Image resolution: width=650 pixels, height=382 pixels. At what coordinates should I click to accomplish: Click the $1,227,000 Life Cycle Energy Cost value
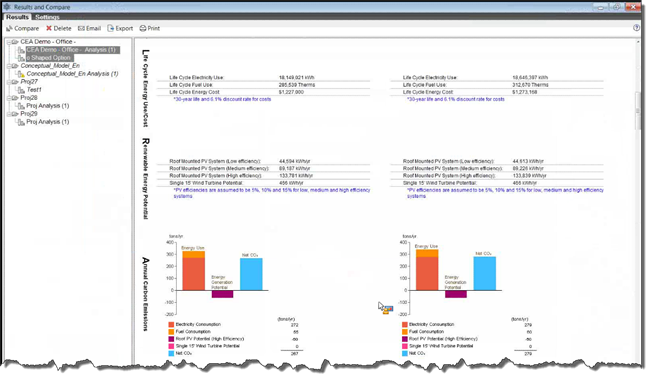tap(291, 92)
